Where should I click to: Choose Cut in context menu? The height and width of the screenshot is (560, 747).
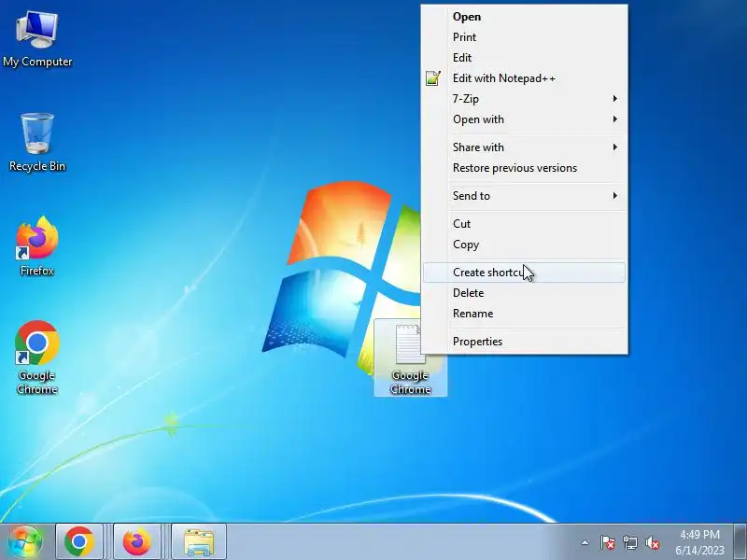[524, 223]
